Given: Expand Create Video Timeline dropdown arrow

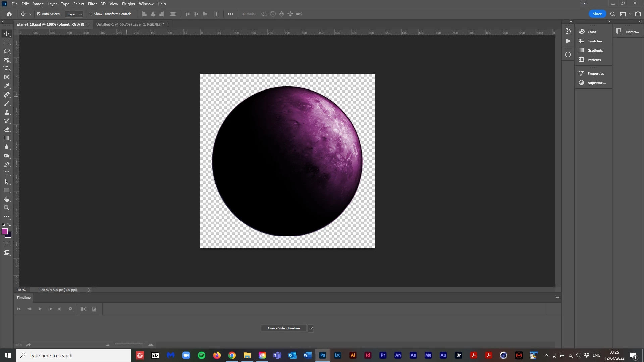Looking at the screenshot, I should pos(311,328).
